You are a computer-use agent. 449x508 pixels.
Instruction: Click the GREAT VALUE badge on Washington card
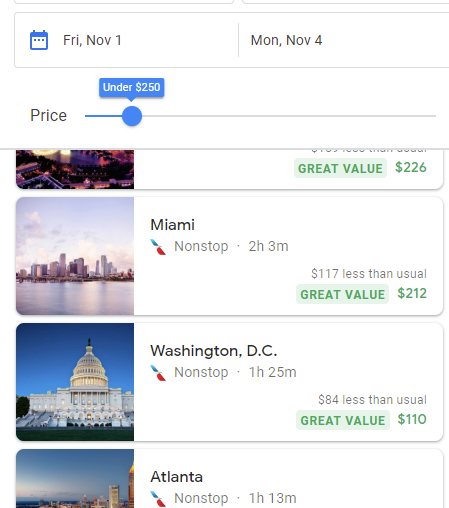pos(343,420)
